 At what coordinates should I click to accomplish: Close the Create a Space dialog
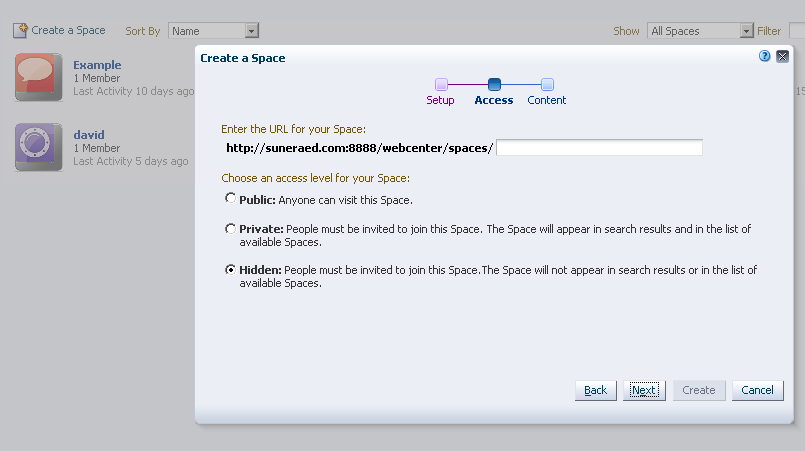pos(782,57)
